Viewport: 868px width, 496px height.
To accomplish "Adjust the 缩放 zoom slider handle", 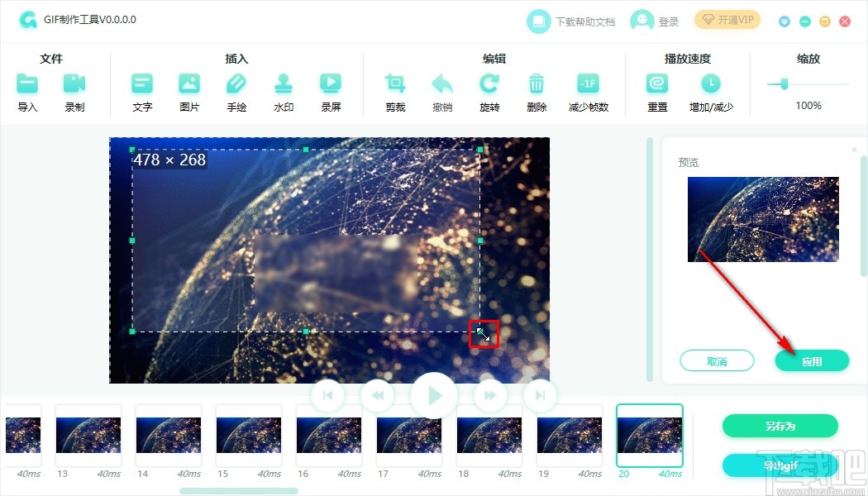I will click(x=784, y=84).
